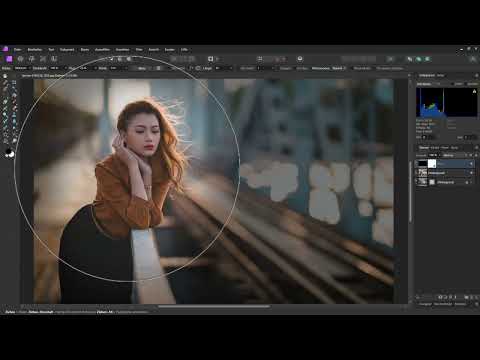Toggle visibility of the bottom Hintergrund layer

point(471,182)
